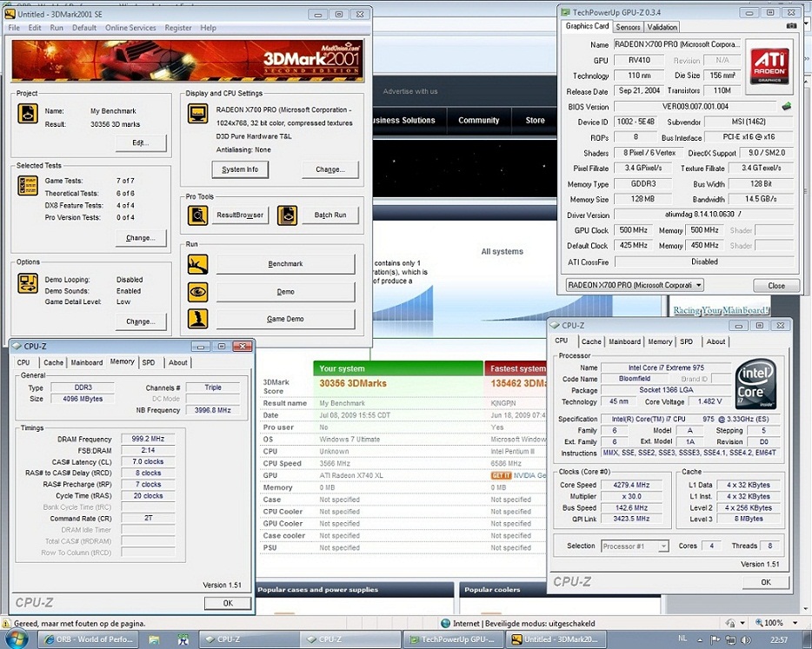This screenshot has height=649, width=812.
Task: Click the Batch Run button
Action: (x=329, y=215)
